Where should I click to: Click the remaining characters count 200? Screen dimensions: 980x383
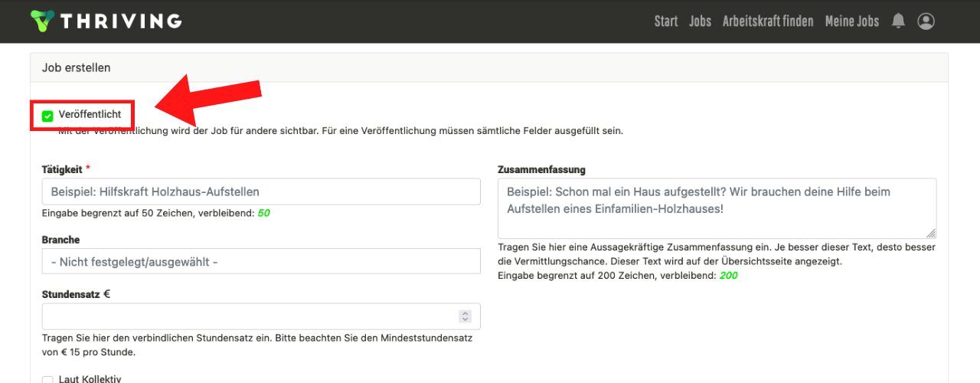click(x=728, y=275)
